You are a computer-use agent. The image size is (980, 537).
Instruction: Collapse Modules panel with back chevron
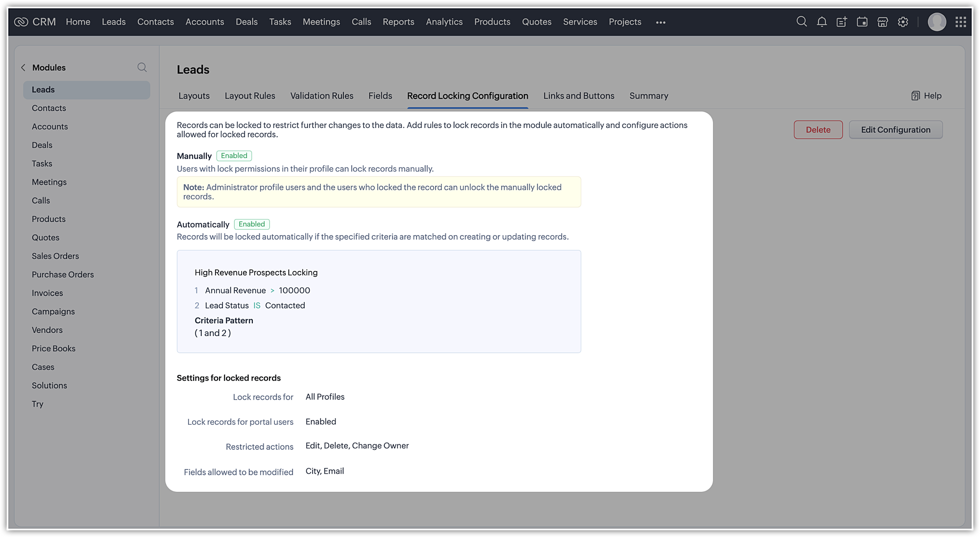click(23, 68)
